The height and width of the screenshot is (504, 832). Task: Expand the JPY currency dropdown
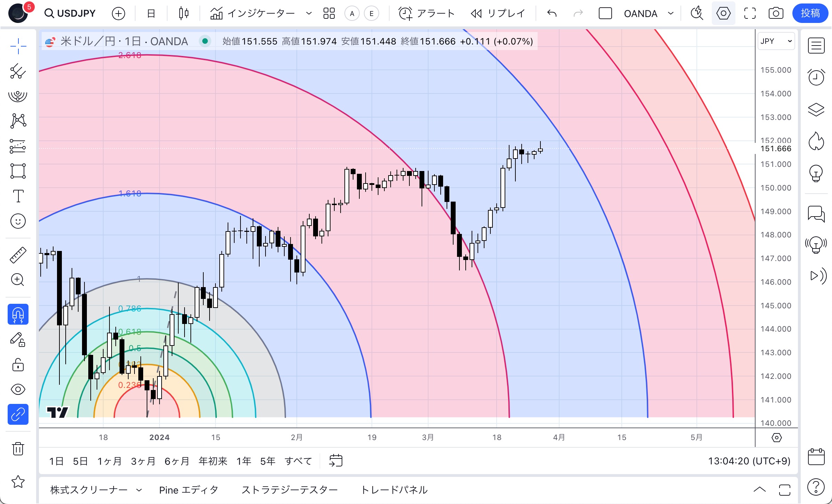(x=776, y=41)
